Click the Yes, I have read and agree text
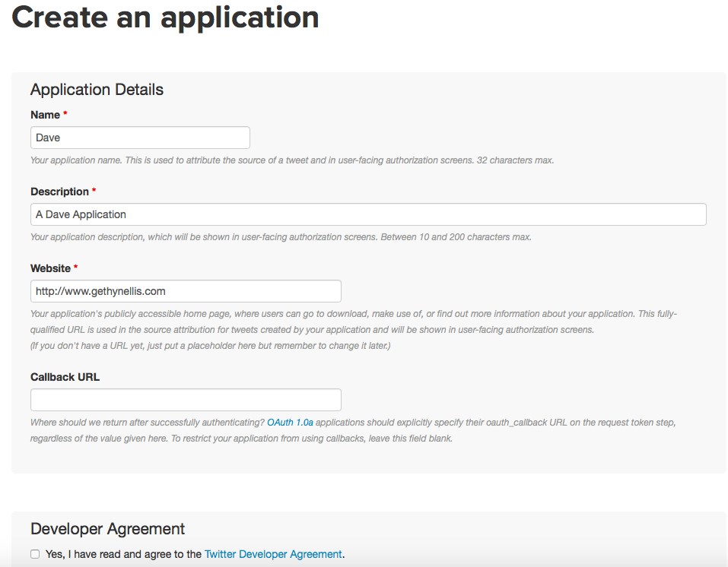This screenshot has width=728, height=567. click(123, 554)
